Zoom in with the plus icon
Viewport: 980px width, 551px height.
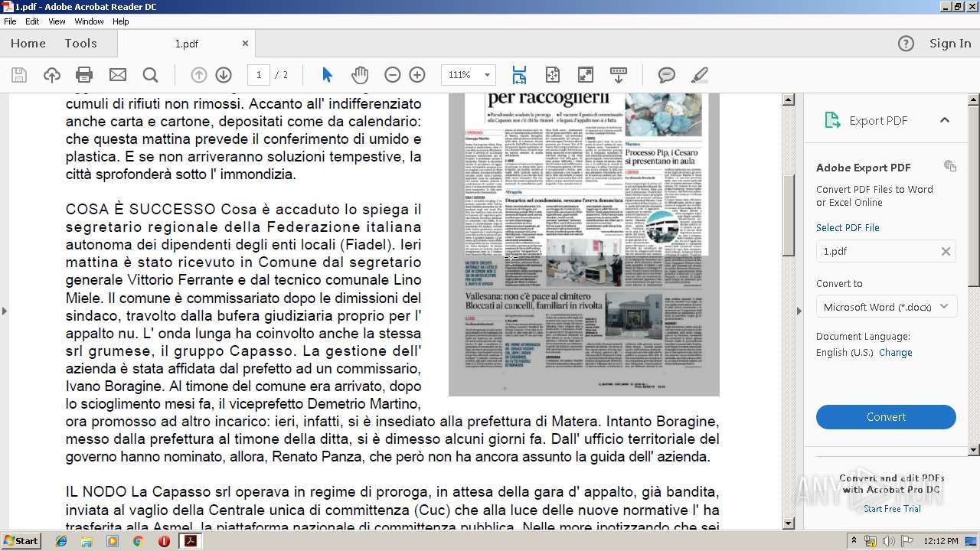click(x=417, y=75)
